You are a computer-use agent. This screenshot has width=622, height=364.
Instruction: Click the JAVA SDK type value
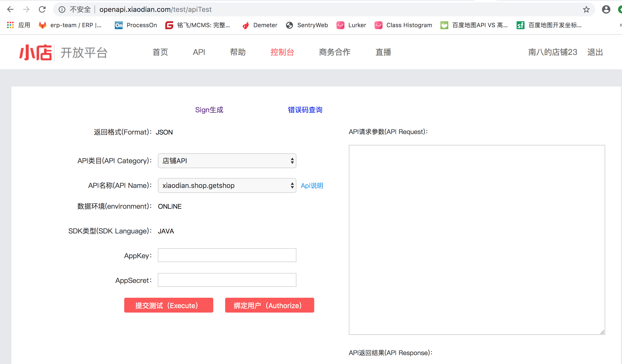click(x=166, y=231)
